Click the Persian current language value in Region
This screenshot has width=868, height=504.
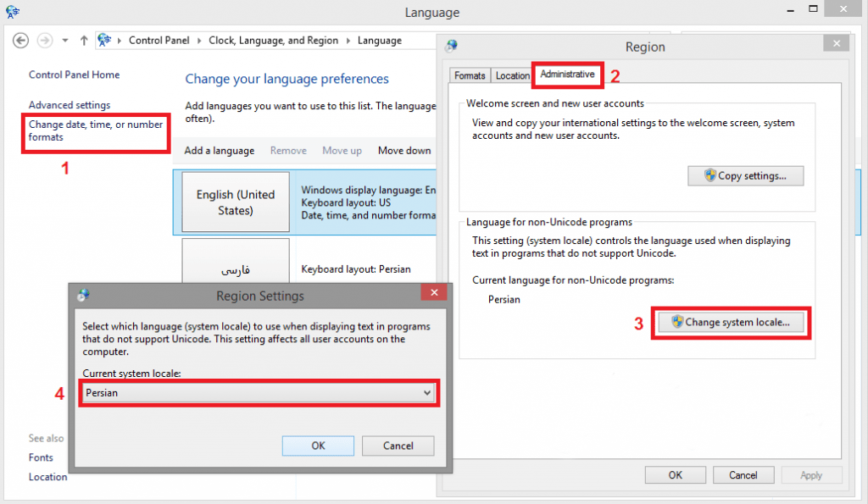pos(504,300)
